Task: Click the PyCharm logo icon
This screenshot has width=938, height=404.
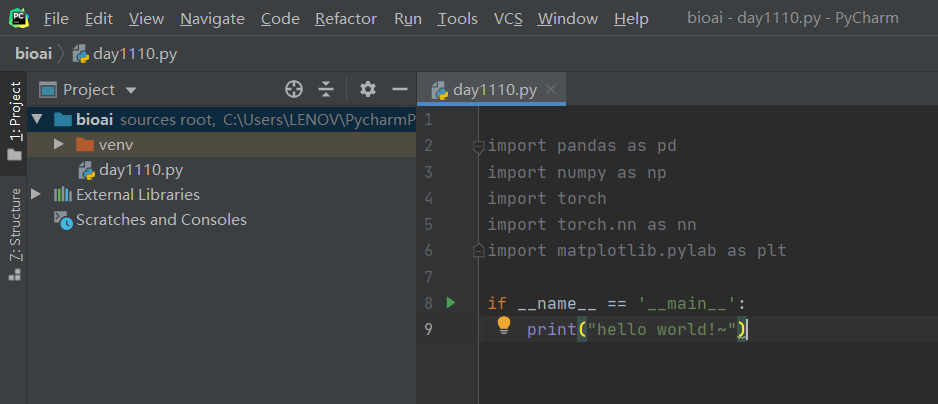Action: point(19,18)
